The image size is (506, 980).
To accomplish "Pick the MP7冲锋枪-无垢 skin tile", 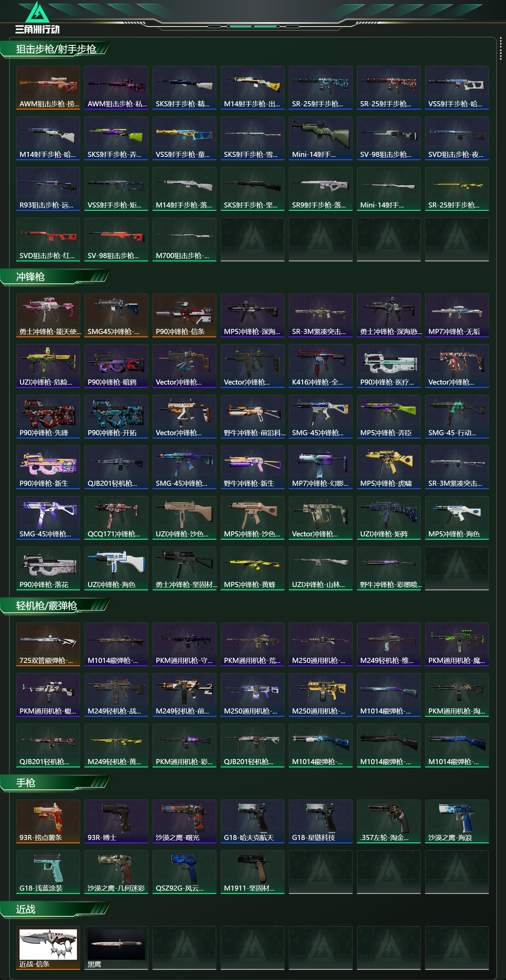I will pos(456,315).
